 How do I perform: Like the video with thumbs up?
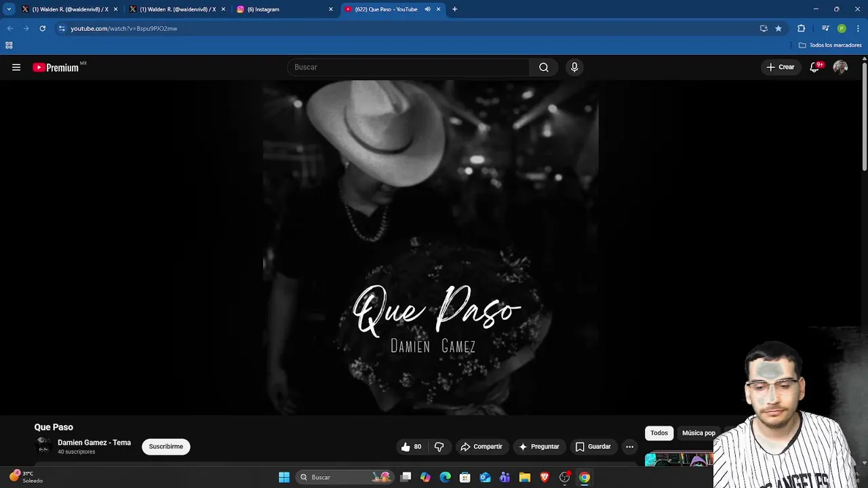tap(412, 447)
